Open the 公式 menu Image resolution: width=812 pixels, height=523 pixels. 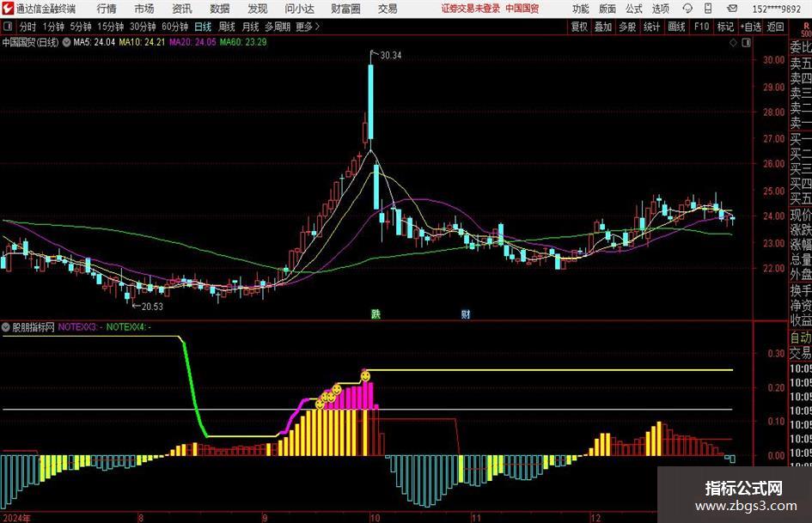click(633, 9)
